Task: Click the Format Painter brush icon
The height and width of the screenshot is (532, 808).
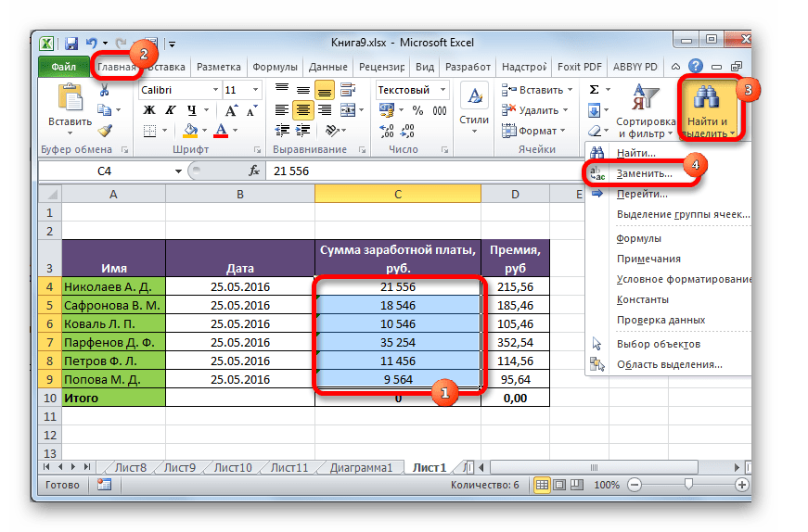Action: click(x=104, y=131)
